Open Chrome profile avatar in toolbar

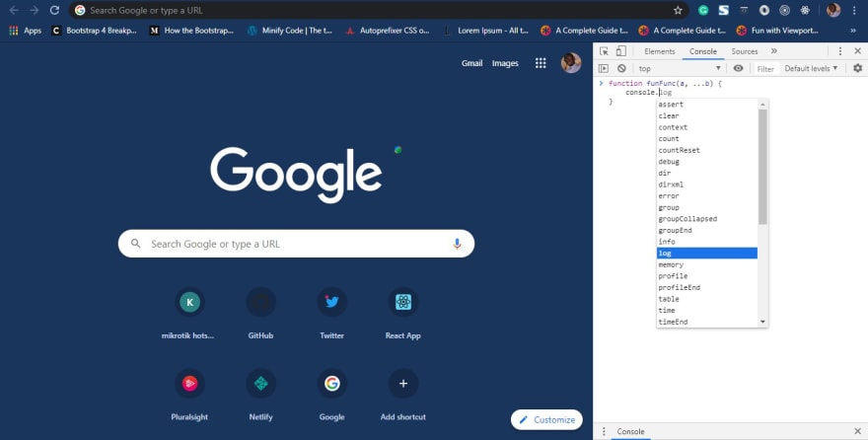point(833,10)
